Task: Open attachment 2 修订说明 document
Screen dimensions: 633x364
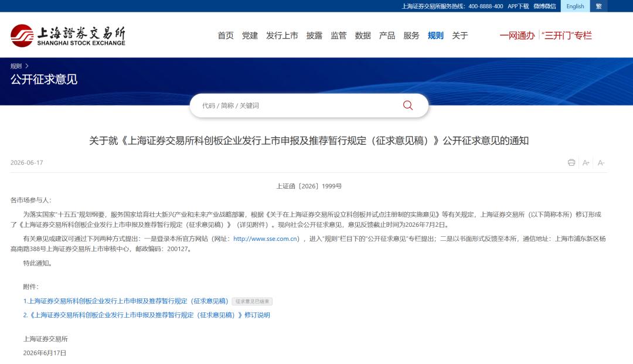Action: pos(147,315)
